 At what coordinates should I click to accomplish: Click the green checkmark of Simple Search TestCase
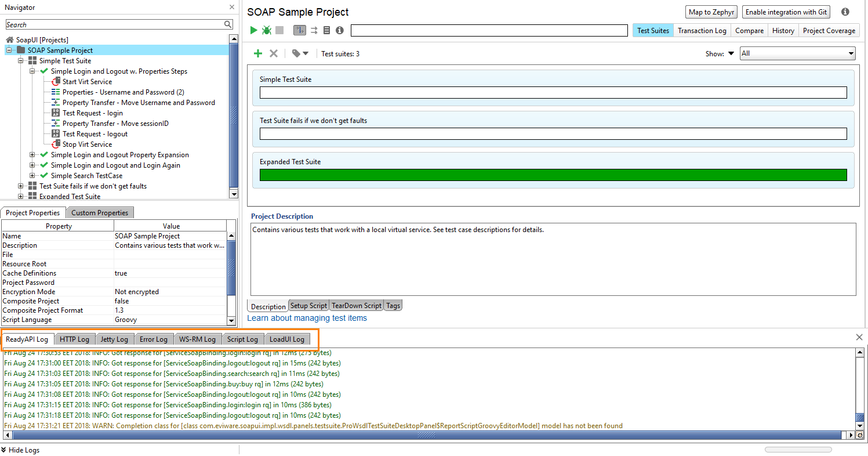pyautogui.click(x=44, y=175)
